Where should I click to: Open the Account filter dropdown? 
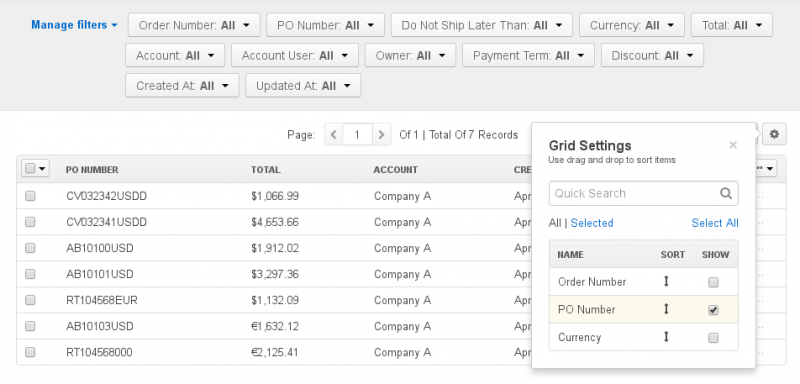tap(175, 55)
